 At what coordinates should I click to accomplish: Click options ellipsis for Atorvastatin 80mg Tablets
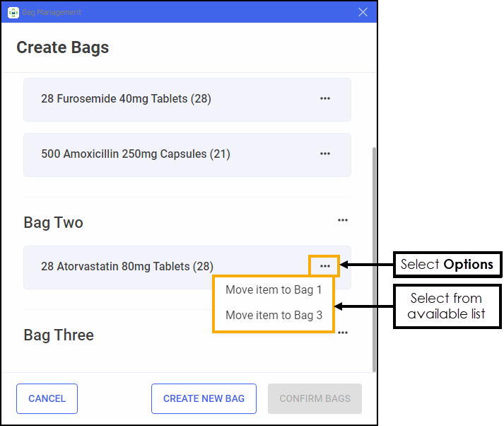pyautogui.click(x=325, y=266)
